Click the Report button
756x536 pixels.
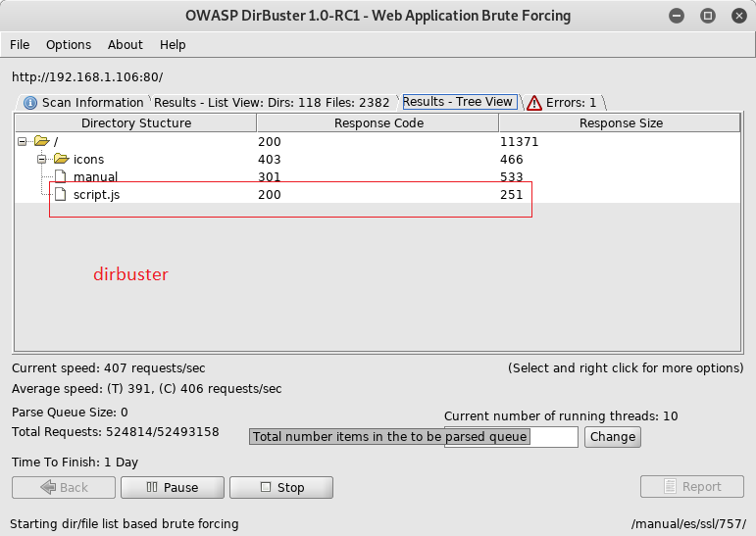click(x=692, y=486)
